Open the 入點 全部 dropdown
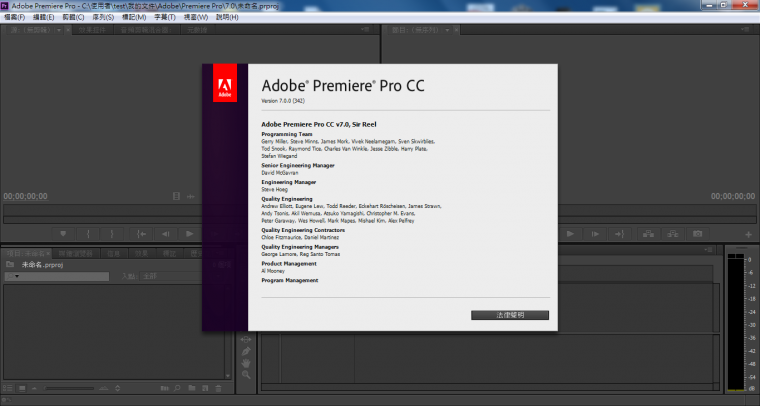The height and width of the screenshot is (406, 760). (x=171, y=276)
